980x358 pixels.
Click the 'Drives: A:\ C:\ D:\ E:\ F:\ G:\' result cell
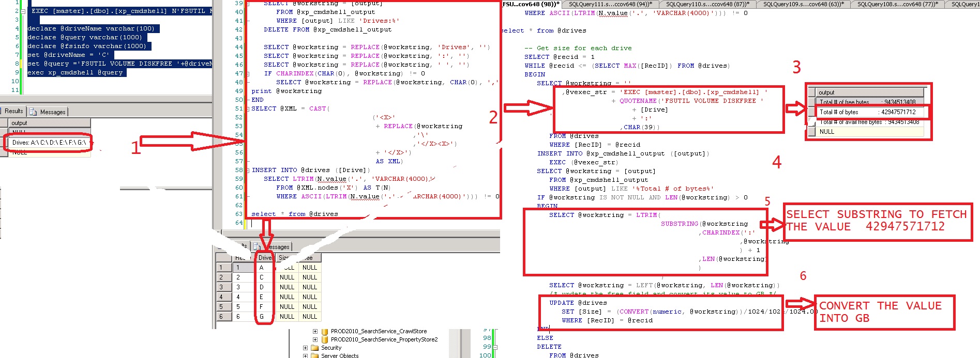point(49,143)
